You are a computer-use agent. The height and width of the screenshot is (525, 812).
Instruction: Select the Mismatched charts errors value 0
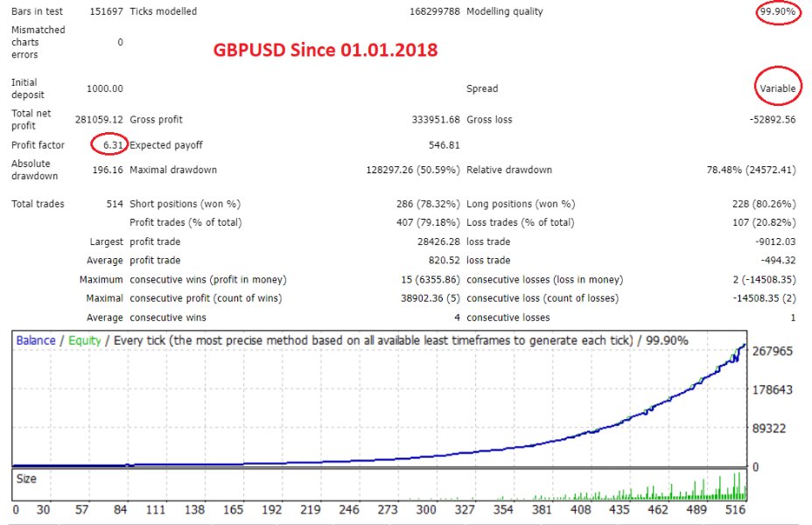pyautogui.click(x=120, y=43)
